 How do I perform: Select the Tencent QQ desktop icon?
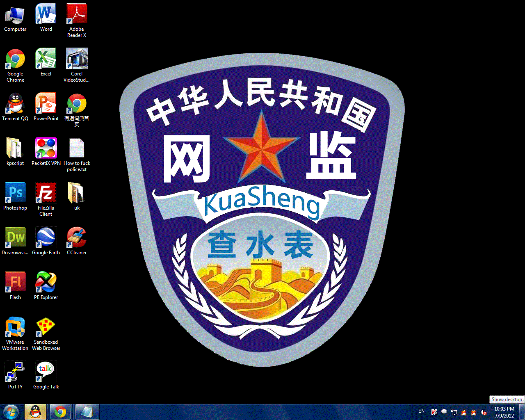[x=15, y=107]
